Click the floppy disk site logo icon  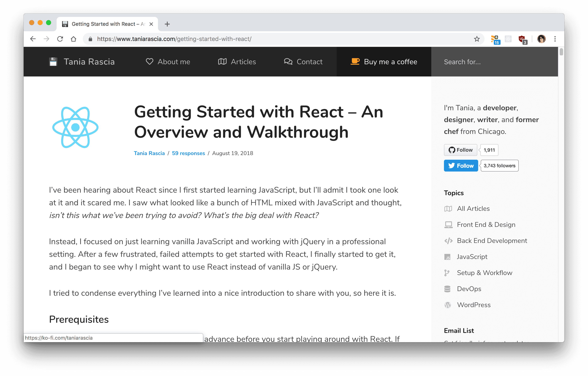tap(53, 62)
